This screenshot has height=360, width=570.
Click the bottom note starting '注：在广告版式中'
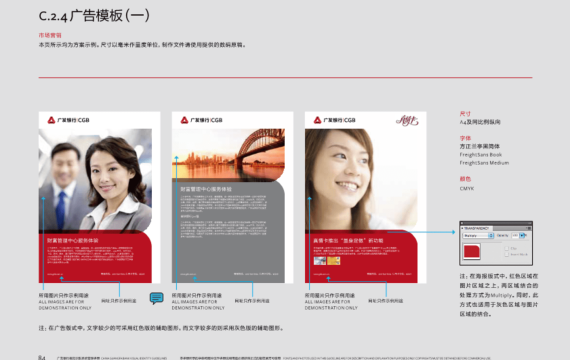tap(161, 328)
